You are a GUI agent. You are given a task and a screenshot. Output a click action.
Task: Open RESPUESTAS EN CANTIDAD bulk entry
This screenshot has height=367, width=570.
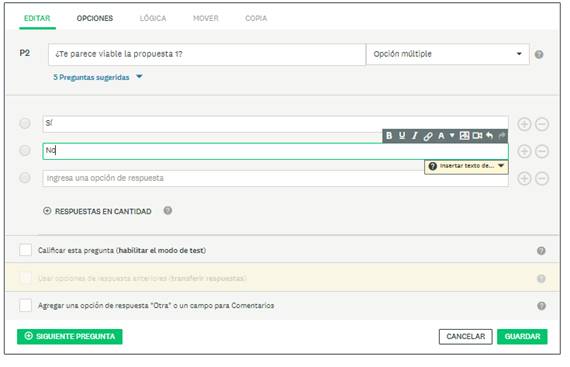[x=97, y=211]
